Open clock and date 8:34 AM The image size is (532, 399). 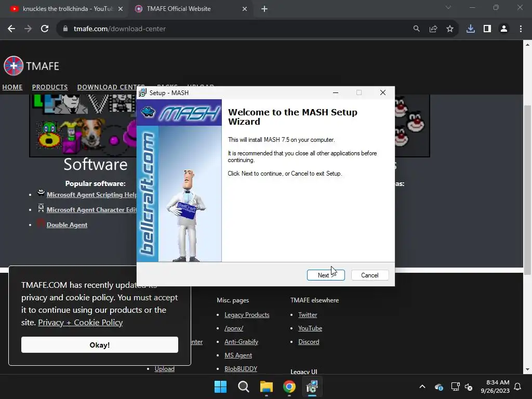(x=495, y=387)
